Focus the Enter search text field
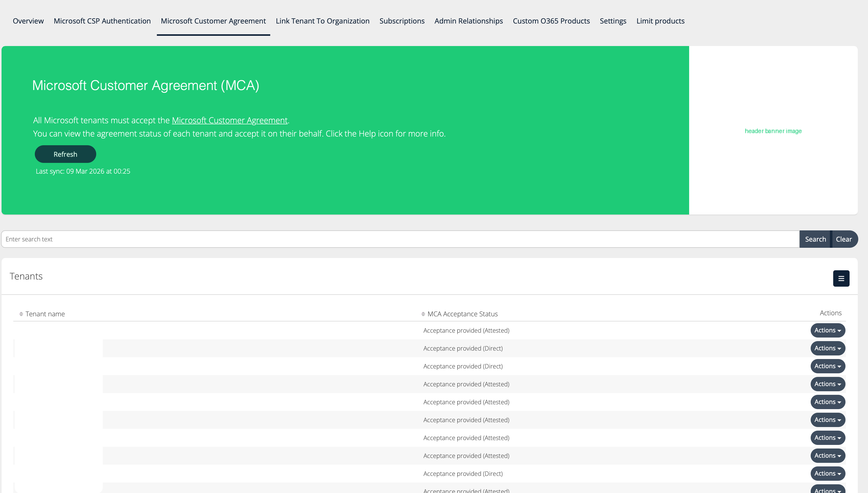868x493 pixels. pos(400,239)
